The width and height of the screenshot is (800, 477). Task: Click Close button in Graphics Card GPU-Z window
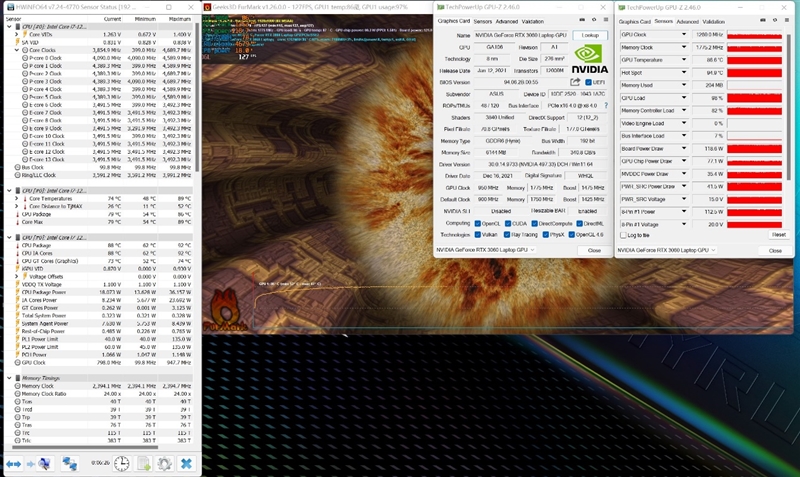click(594, 250)
